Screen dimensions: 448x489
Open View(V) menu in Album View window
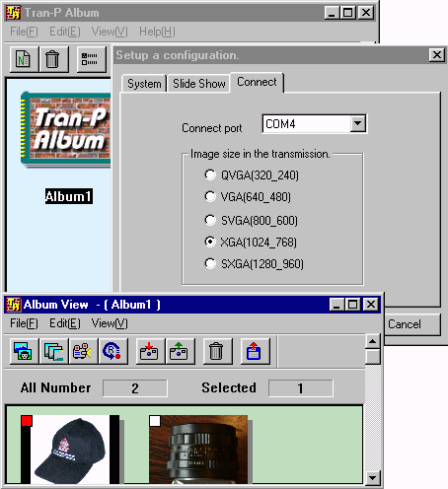(x=110, y=323)
